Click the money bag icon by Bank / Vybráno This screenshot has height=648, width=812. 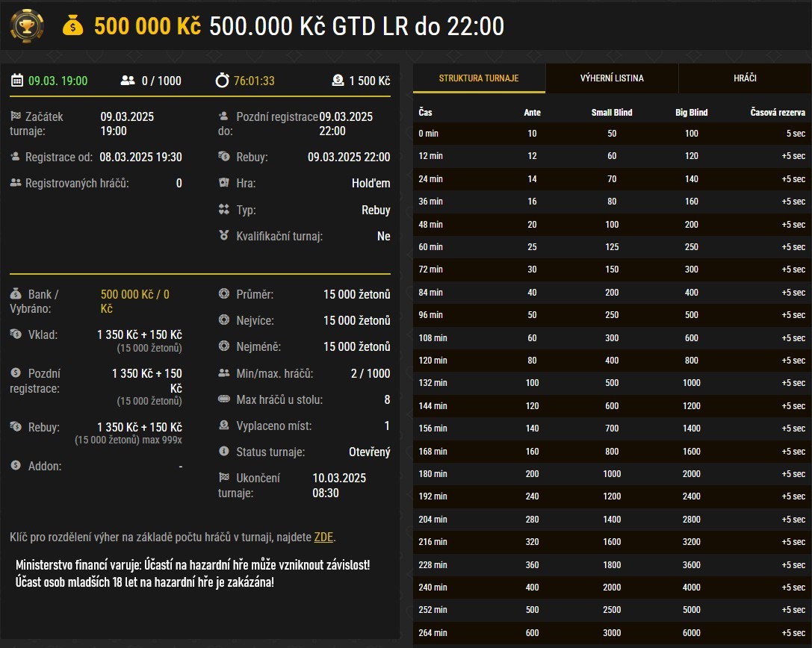coord(16,293)
